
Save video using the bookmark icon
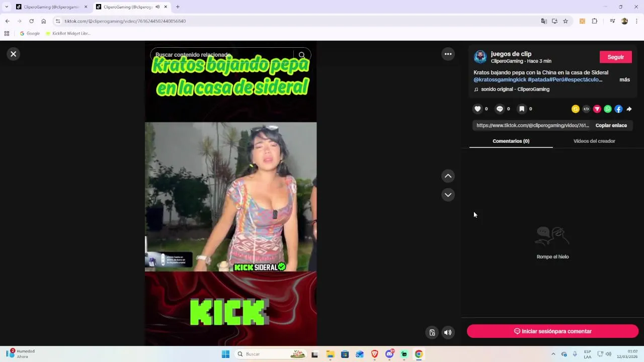[522, 109]
